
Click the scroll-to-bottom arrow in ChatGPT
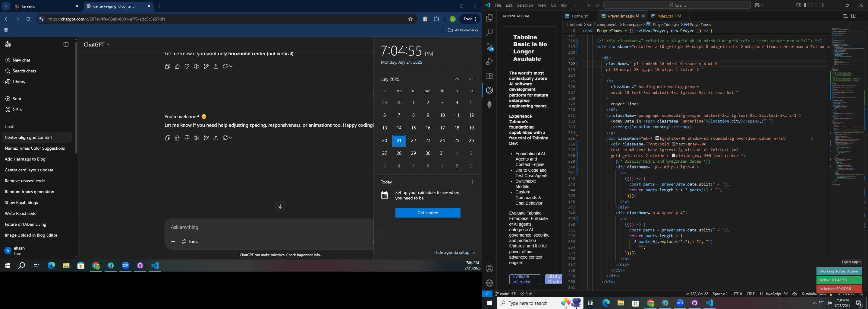pos(280,206)
